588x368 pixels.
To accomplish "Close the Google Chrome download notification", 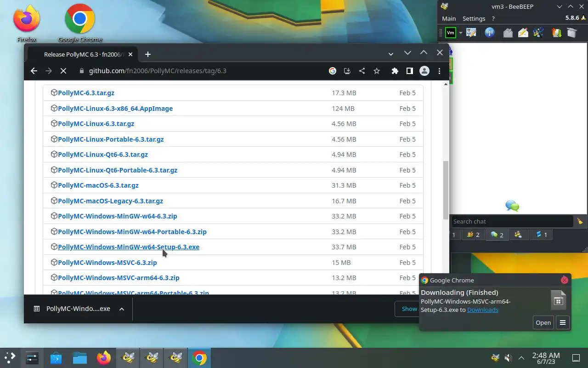I will tap(565, 280).
